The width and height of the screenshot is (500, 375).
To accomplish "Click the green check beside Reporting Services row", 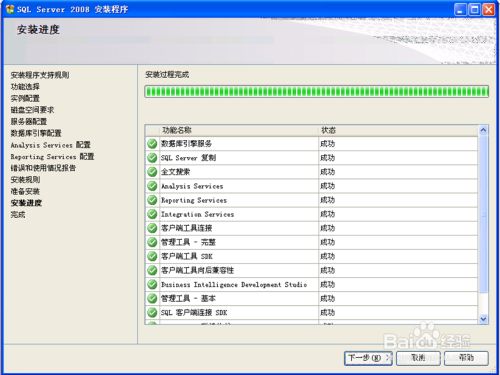I will click(152, 200).
